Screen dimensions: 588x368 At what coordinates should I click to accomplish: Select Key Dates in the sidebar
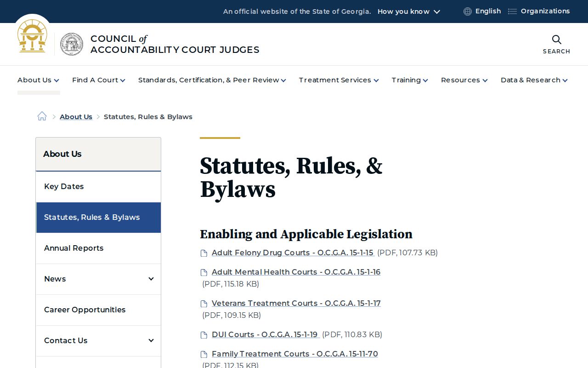pos(98,187)
